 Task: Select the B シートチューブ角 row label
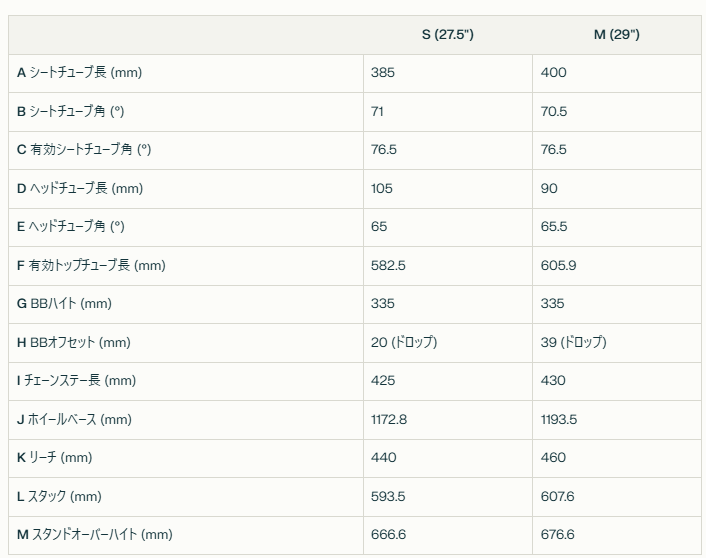click(70, 111)
